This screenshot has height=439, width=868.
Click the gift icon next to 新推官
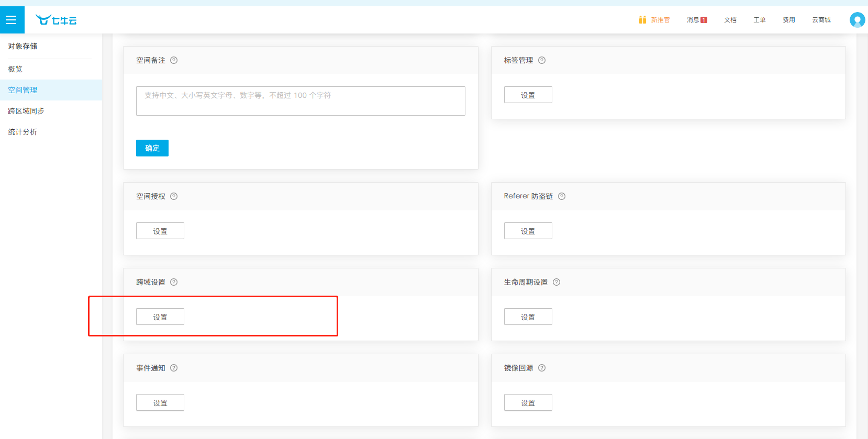point(642,20)
